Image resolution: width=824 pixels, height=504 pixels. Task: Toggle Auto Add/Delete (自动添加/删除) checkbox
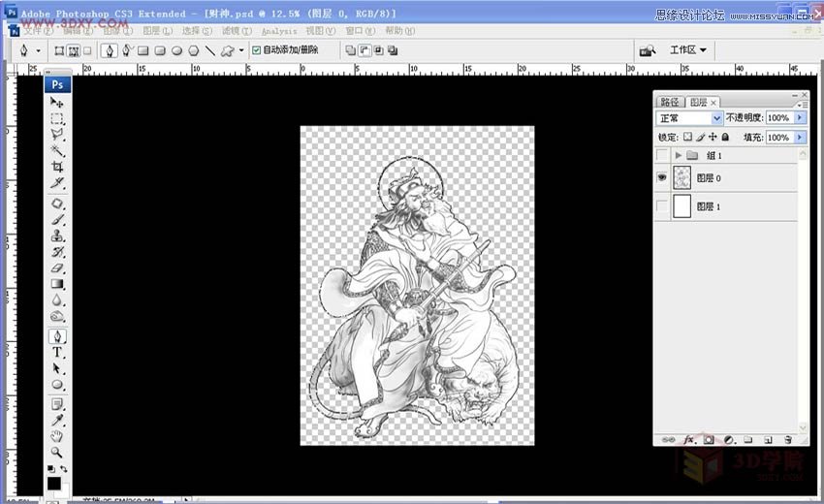pyautogui.click(x=257, y=50)
